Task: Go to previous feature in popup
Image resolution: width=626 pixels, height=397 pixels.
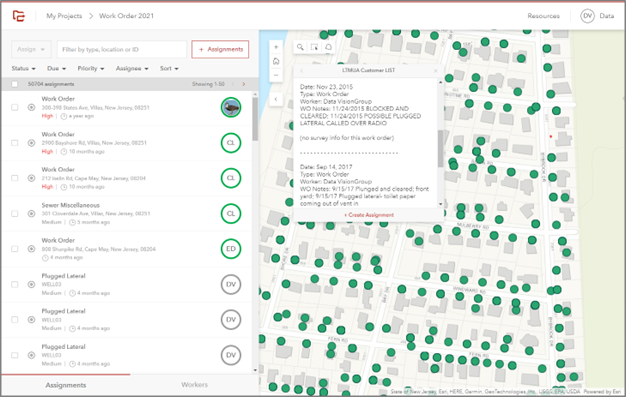Action: pos(301,70)
